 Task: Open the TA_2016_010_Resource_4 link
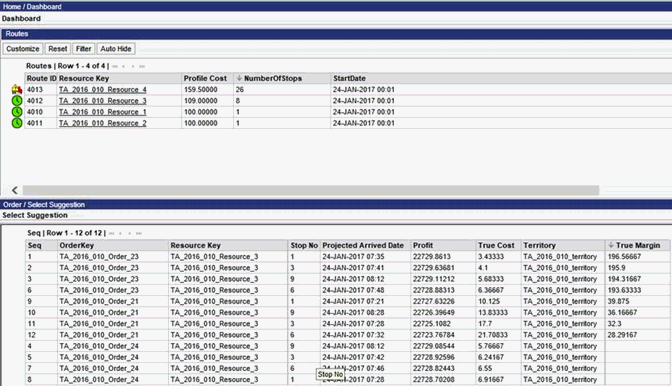[x=102, y=90]
